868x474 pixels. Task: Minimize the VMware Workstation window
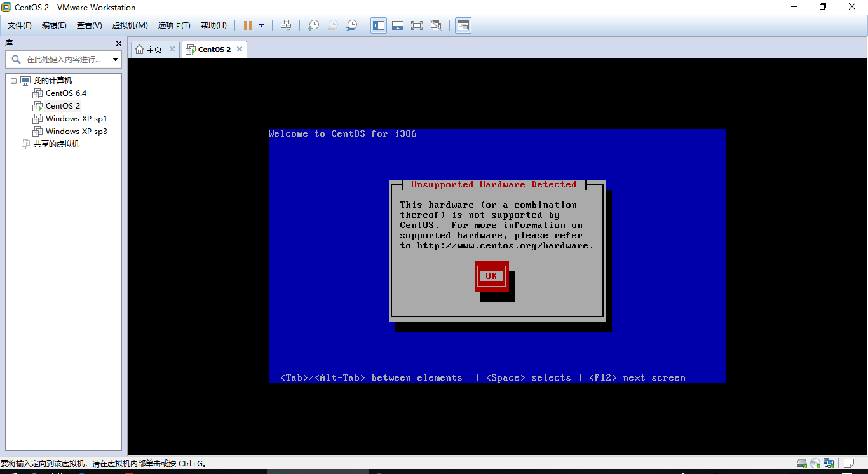[x=794, y=7]
